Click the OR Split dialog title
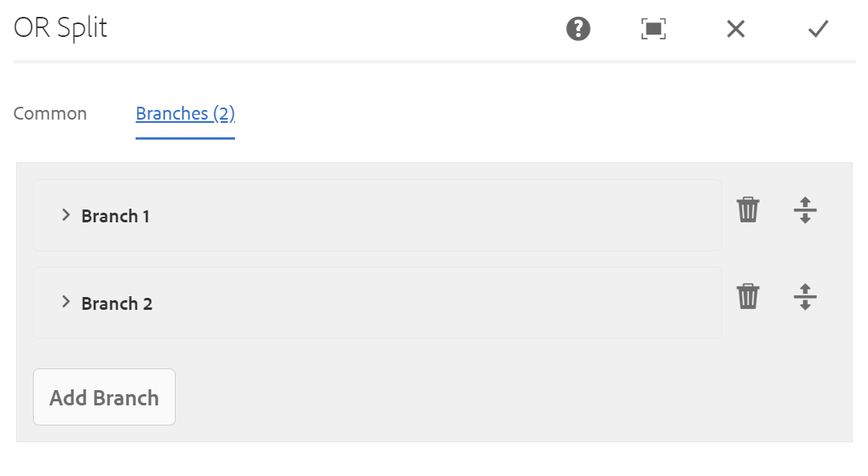This screenshot has width=868, height=476. (x=60, y=28)
